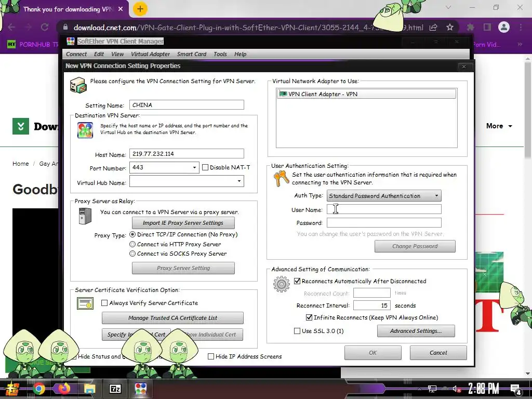Viewport: 532px width, 399px height.
Task: Open Firefox from the taskbar
Action: pos(64,389)
